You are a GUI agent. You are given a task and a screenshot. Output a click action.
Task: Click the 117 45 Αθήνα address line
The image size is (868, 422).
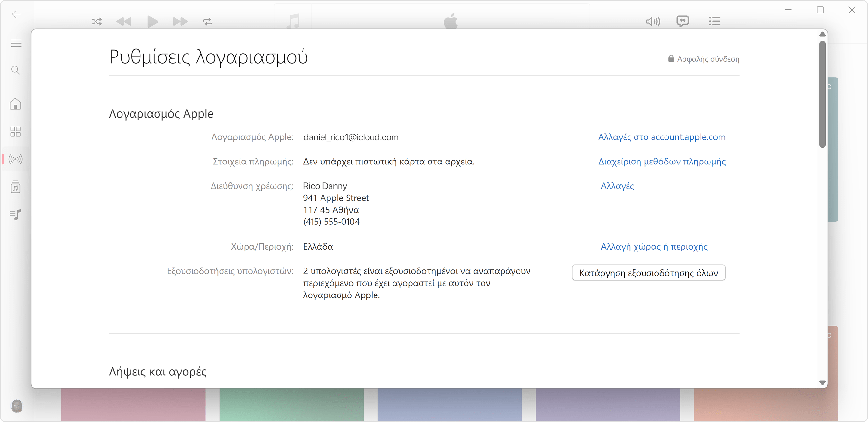click(331, 210)
